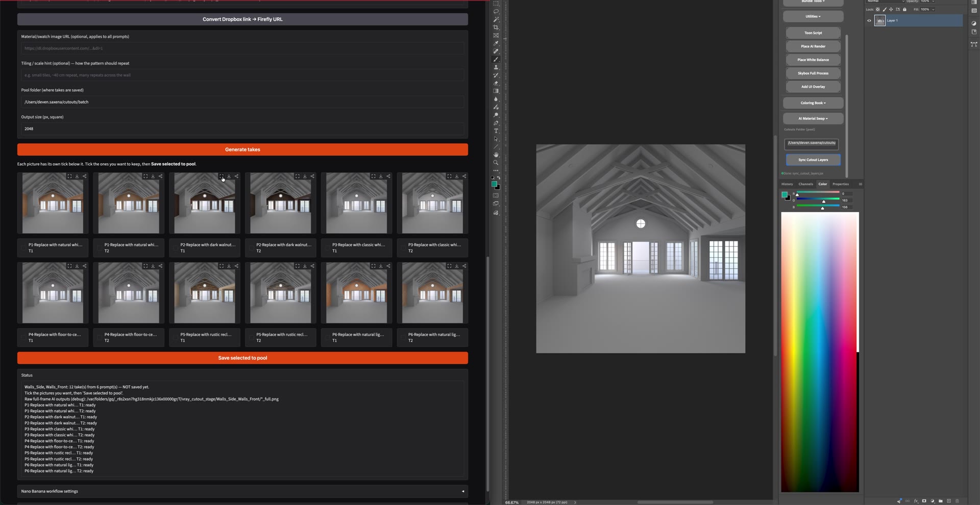Select the Lasso tool in Photoshop toolbar
The height and width of the screenshot is (505, 980).
496,11
